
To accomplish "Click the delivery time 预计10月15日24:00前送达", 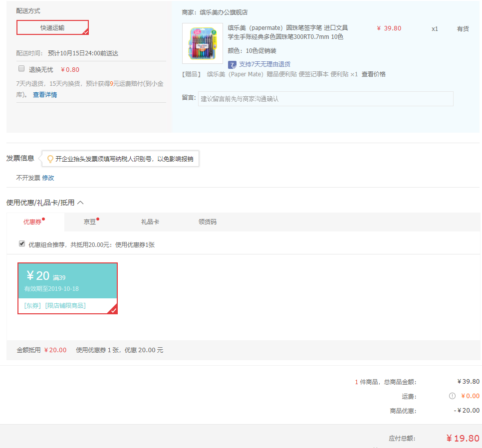I will tap(83, 53).
